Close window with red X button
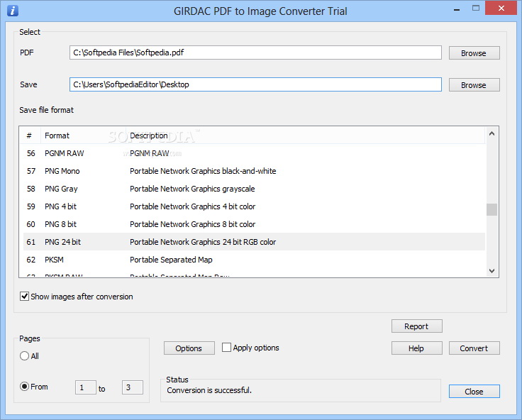522x420 pixels. coord(501,9)
